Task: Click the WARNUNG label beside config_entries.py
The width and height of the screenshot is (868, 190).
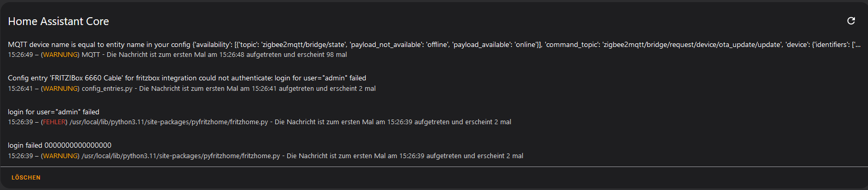Action: click(60, 88)
